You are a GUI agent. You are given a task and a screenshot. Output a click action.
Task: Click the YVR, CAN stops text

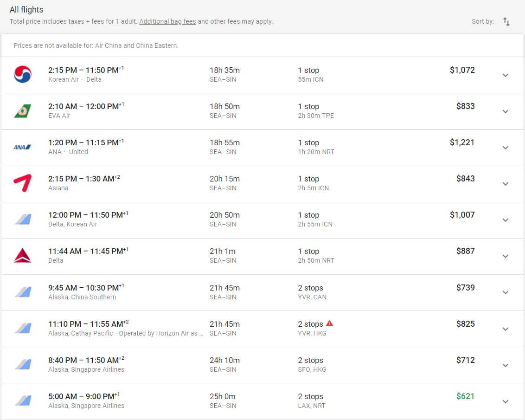tap(312, 297)
